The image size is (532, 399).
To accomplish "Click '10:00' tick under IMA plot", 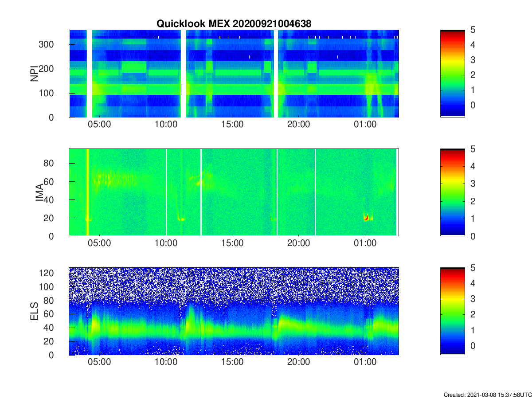I will pyautogui.click(x=166, y=244).
